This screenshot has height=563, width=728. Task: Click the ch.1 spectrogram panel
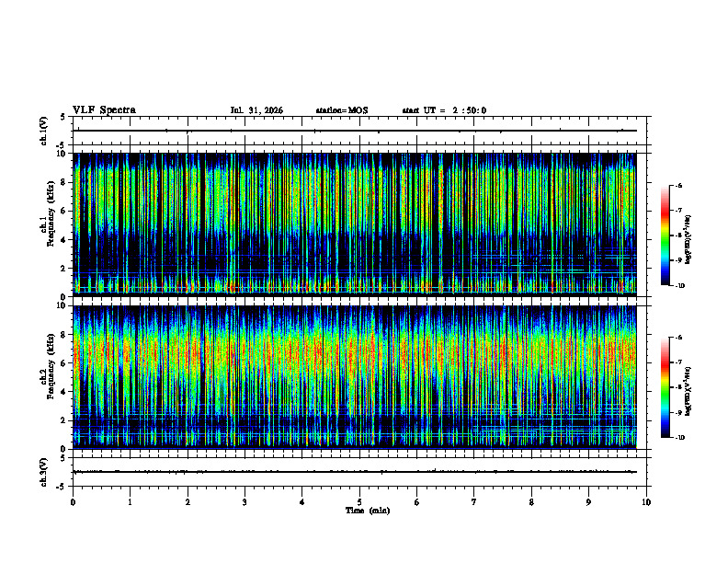[354, 224]
